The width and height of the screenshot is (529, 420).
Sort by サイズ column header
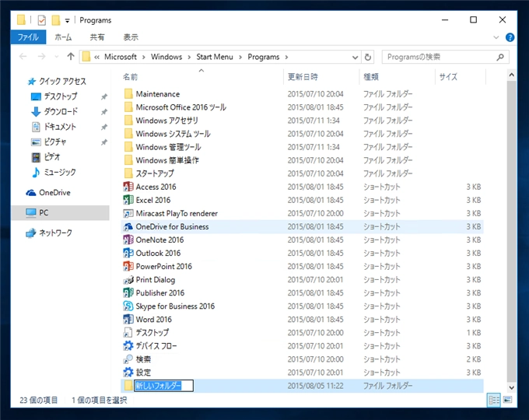[461, 76]
